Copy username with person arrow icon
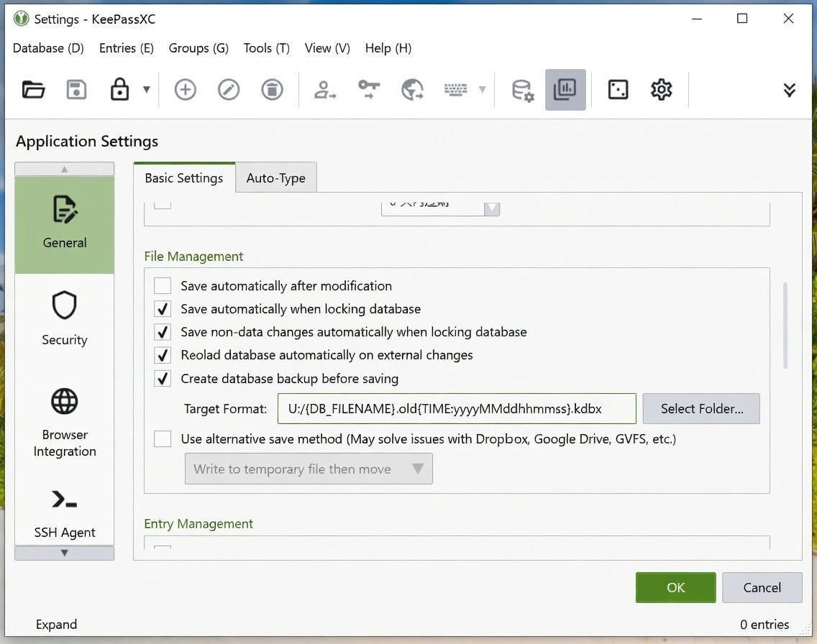 [x=324, y=90]
